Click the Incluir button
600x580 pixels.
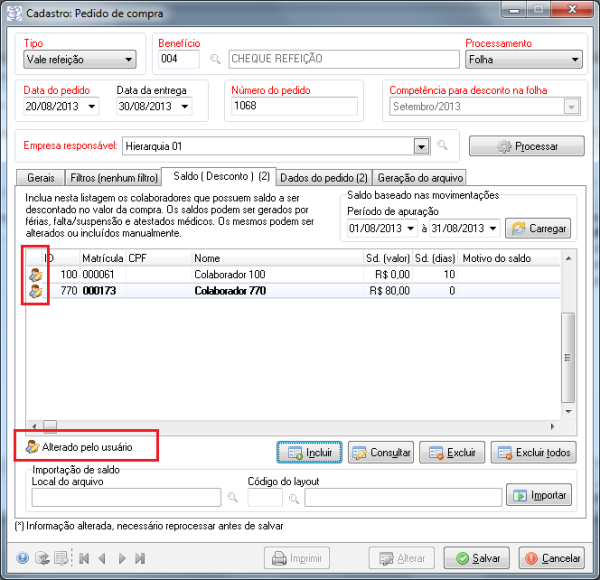click(x=310, y=453)
